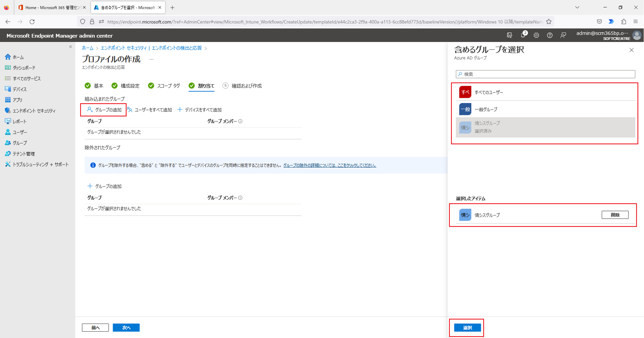Click the 前へ button
Viewport: 644px width, 338px height.
point(95,327)
